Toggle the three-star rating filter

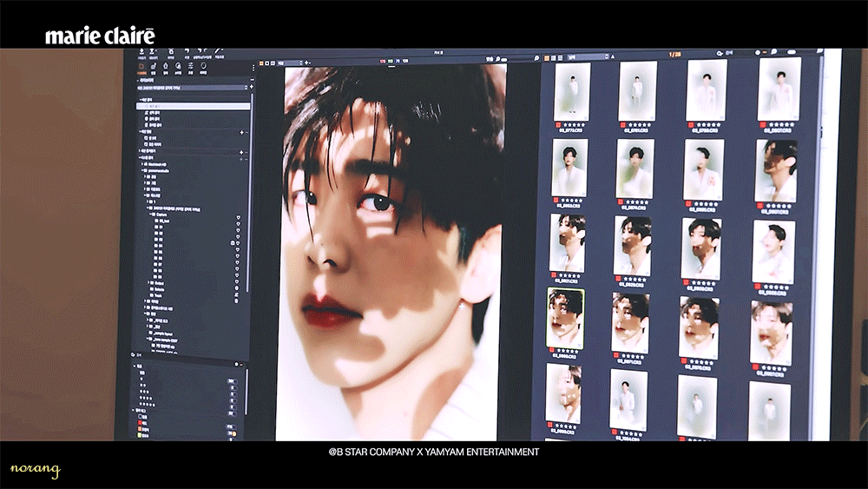pyautogui.click(x=144, y=392)
